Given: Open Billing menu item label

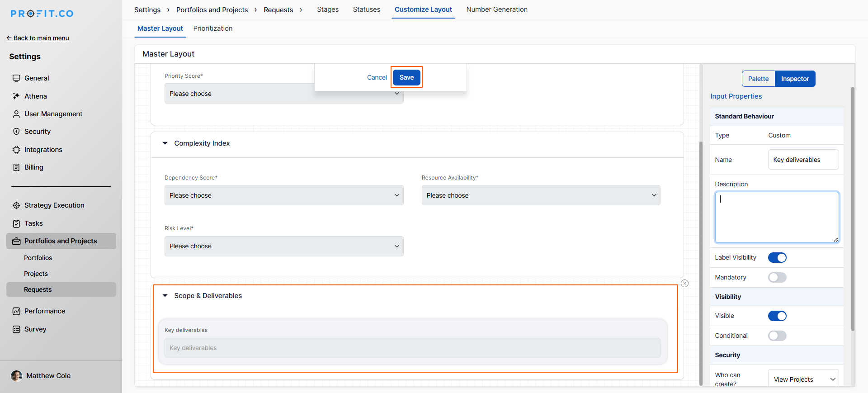Looking at the screenshot, I should pyautogui.click(x=34, y=167).
